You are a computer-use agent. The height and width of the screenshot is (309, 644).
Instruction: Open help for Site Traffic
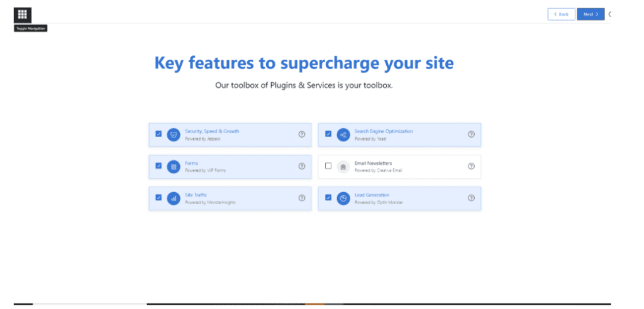pyautogui.click(x=302, y=198)
